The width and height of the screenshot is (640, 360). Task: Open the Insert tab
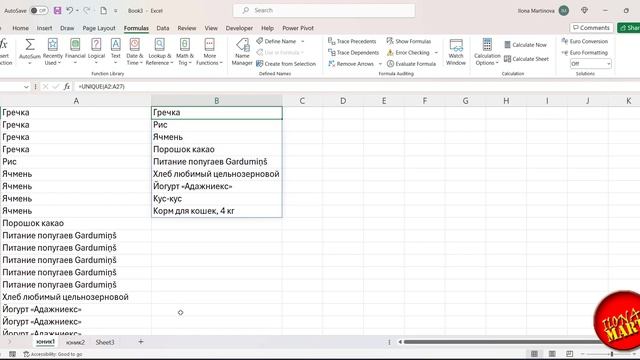[44, 28]
